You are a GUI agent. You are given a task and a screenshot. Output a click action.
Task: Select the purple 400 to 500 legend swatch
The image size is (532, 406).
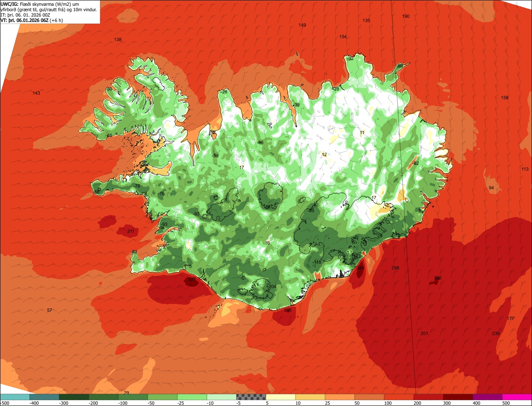click(487, 397)
